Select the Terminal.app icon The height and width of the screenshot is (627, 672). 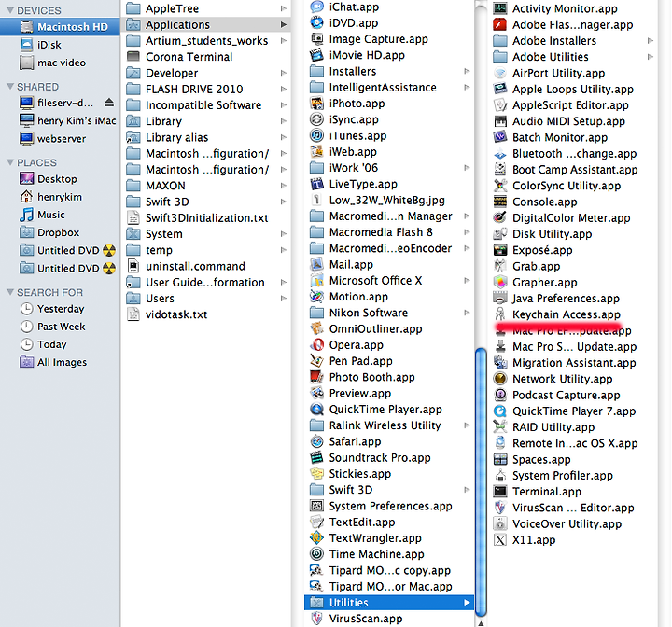click(500, 491)
